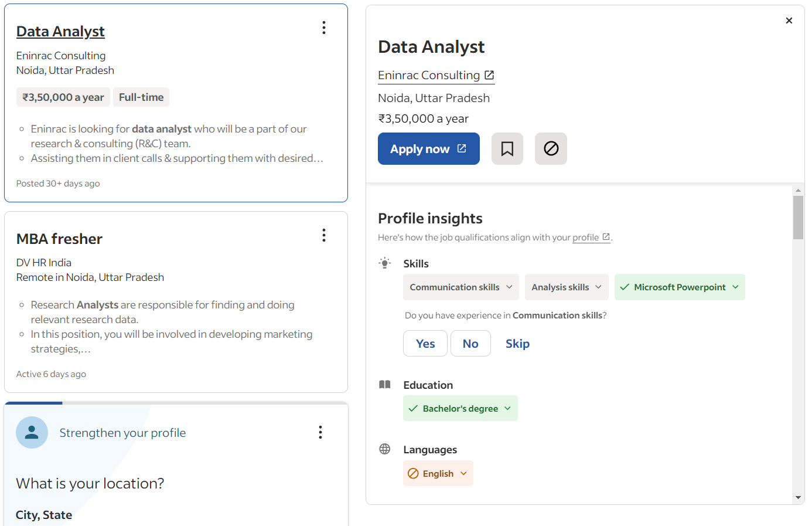The height and width of the screenshot is (526, 812).
Task: Click the external-link icon next to profile
Action: pyautogui.click(x=606, y=237)
